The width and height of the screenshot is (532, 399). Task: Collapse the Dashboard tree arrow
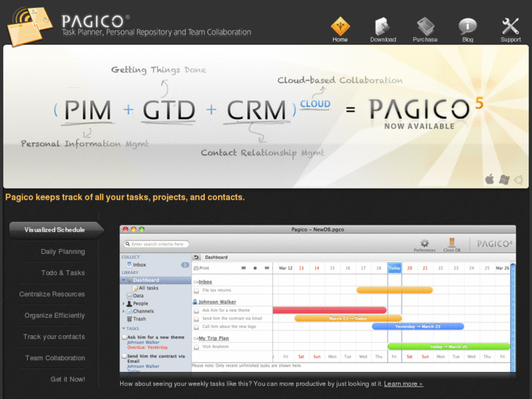[x=124, y=280]
